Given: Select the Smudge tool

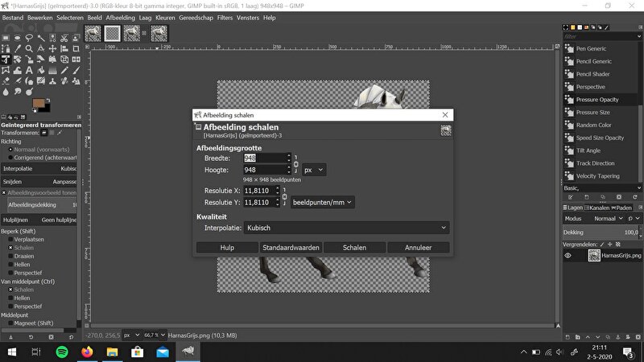Looking at the screenshot, I should [x=17, y=92].
